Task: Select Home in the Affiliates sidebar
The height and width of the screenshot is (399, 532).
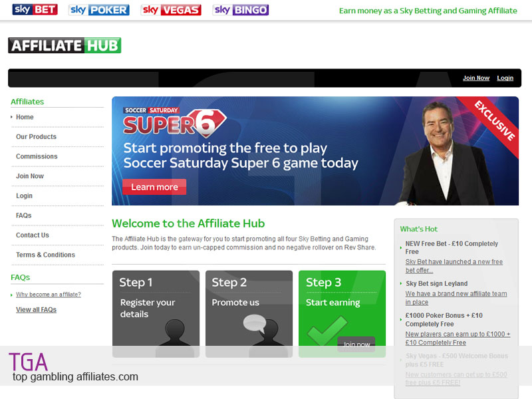Action: coord(25,117)
